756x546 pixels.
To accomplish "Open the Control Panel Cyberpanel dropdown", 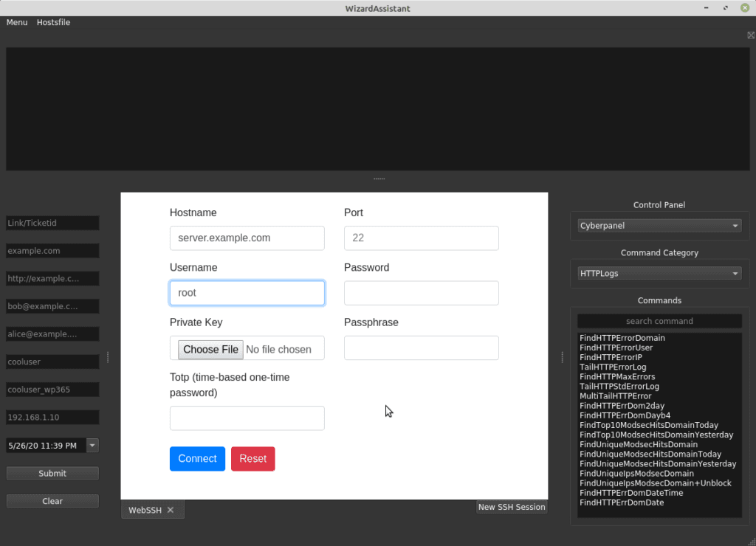I will pos(659,226).
